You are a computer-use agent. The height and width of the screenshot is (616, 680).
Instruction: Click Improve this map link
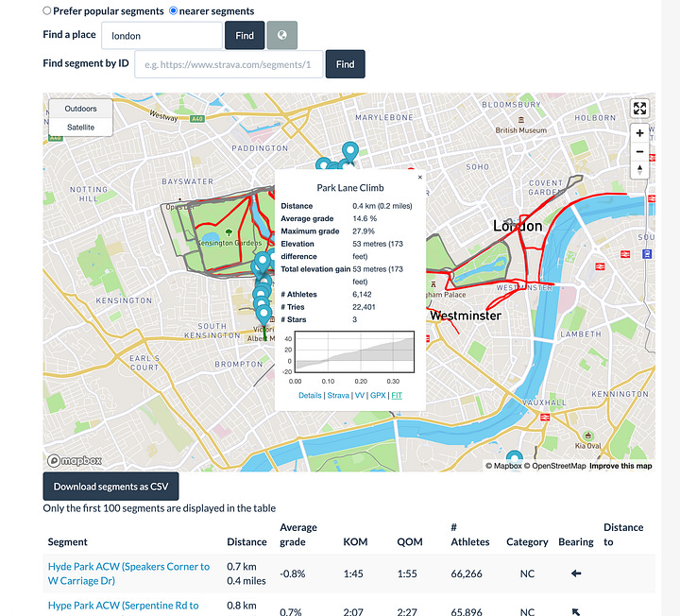(x=620, y=466)
